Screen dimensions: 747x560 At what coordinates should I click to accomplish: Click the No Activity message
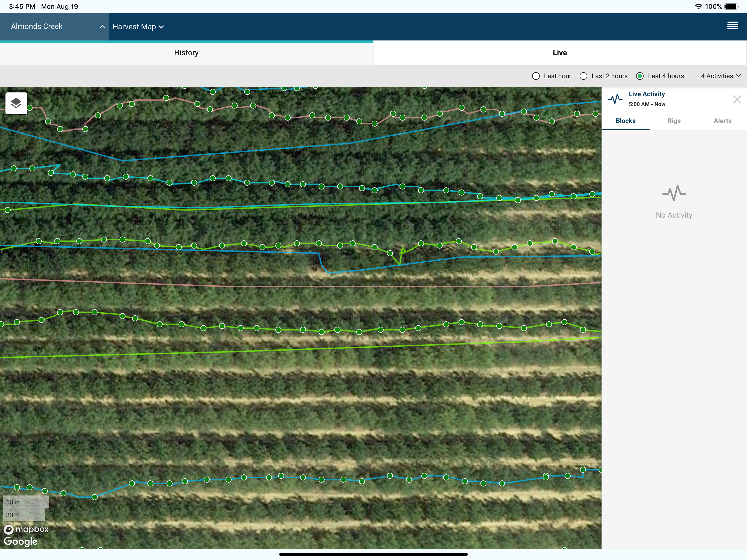click(x=674, y=215)
